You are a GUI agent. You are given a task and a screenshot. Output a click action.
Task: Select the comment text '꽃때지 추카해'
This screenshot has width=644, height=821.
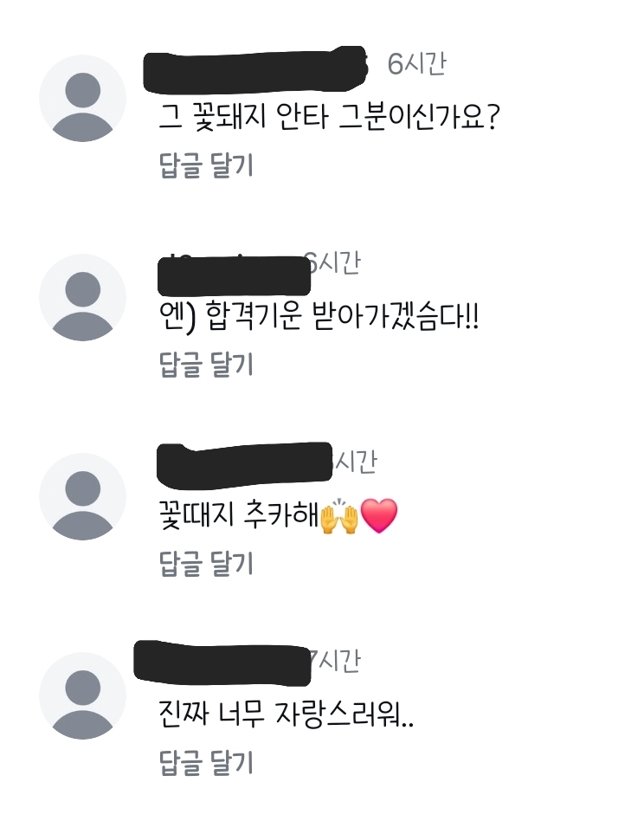click(x=239, y=515)
